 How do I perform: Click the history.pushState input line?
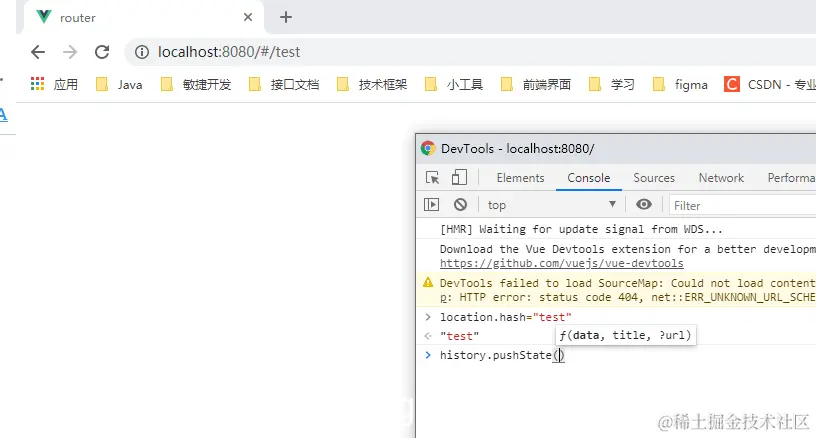(502, 355)
